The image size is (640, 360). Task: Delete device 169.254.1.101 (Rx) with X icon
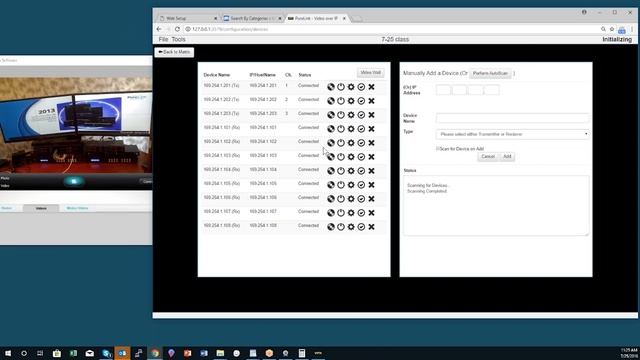click(371, 129)
